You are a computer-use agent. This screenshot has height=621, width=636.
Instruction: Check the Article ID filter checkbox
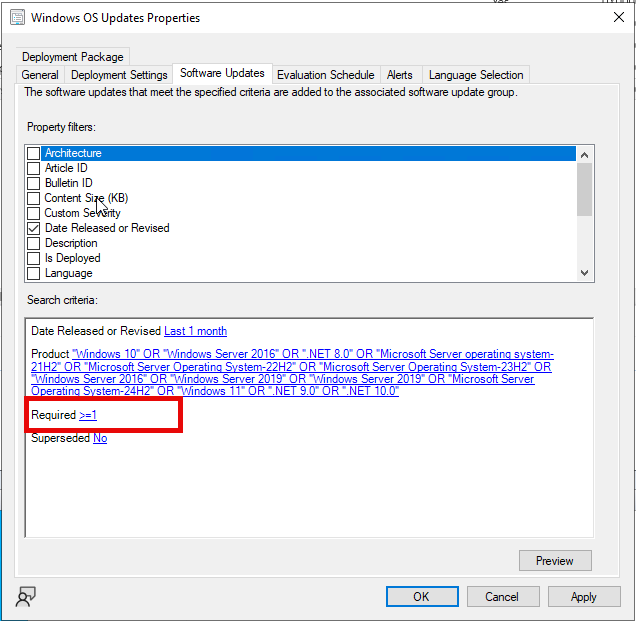click(34, 168)
